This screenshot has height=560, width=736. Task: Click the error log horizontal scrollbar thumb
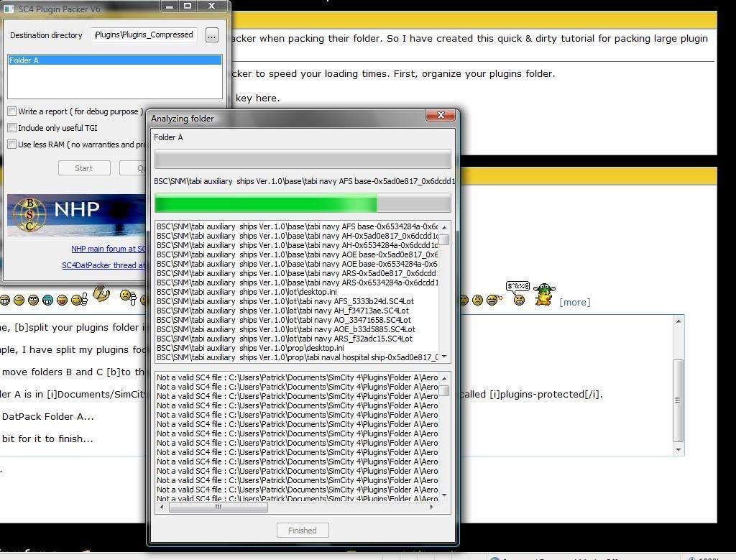click(x=218, y=507)
